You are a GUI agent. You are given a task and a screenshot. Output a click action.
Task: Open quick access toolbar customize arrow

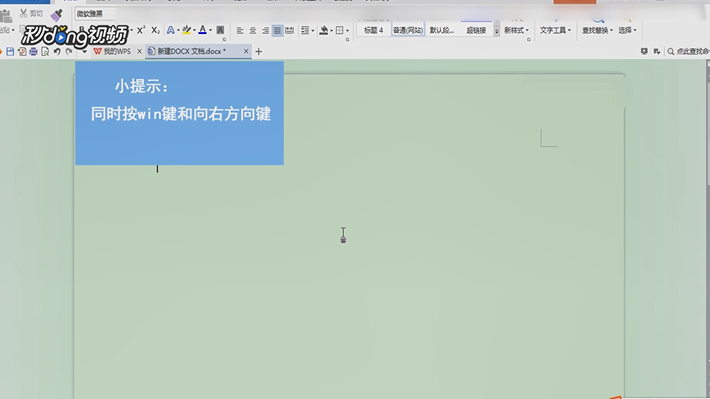(84, 52)
